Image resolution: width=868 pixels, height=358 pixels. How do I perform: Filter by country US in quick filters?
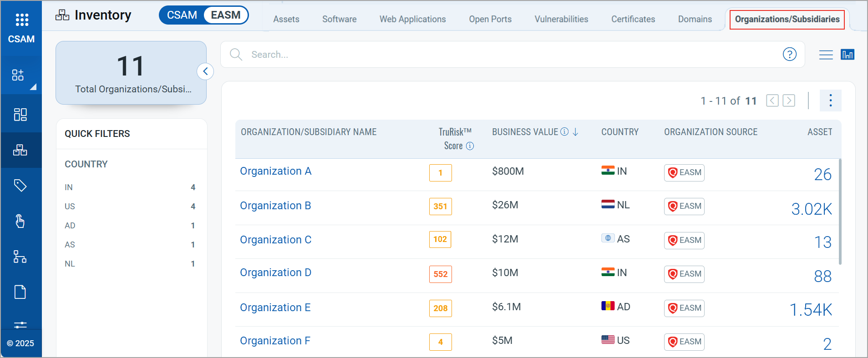tap(70, 207)
